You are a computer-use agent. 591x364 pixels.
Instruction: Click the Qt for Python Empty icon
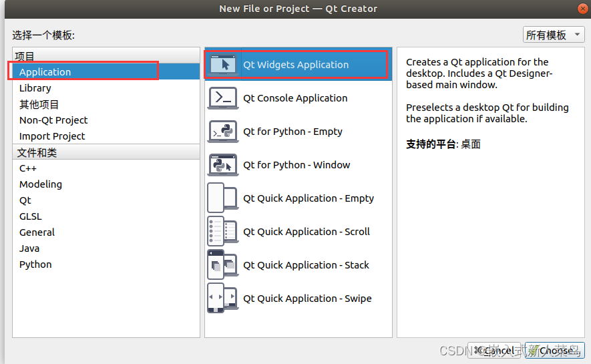[x=223, y=132]
